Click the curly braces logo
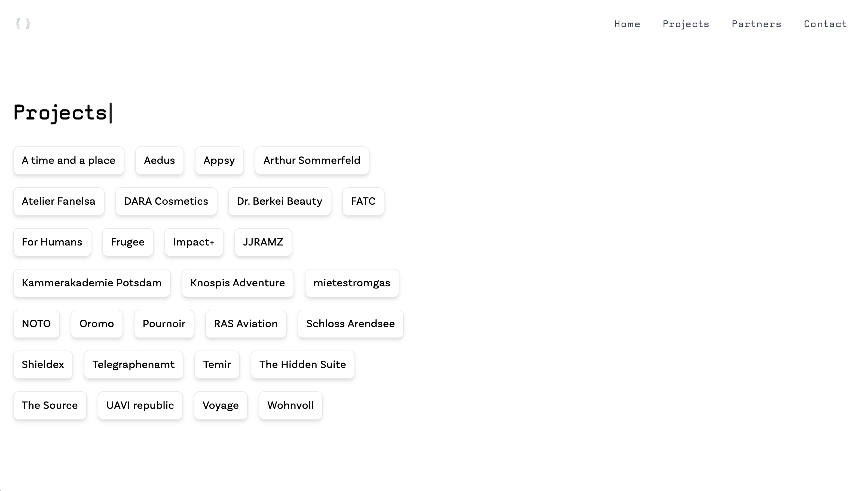 [23, 24]
